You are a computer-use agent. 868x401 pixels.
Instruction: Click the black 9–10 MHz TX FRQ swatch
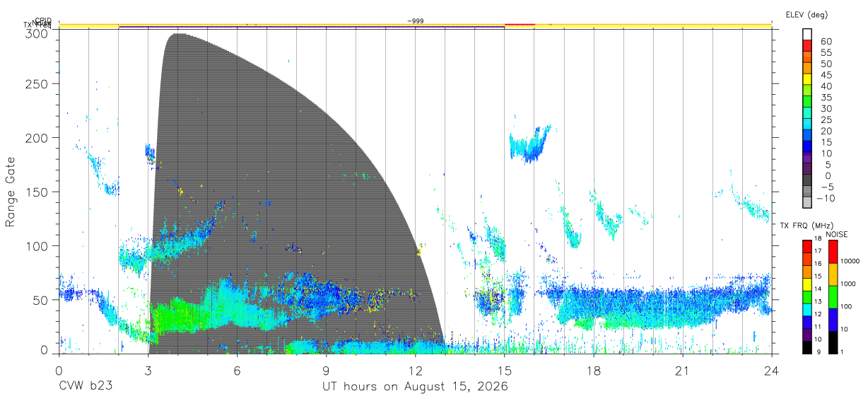807,347
